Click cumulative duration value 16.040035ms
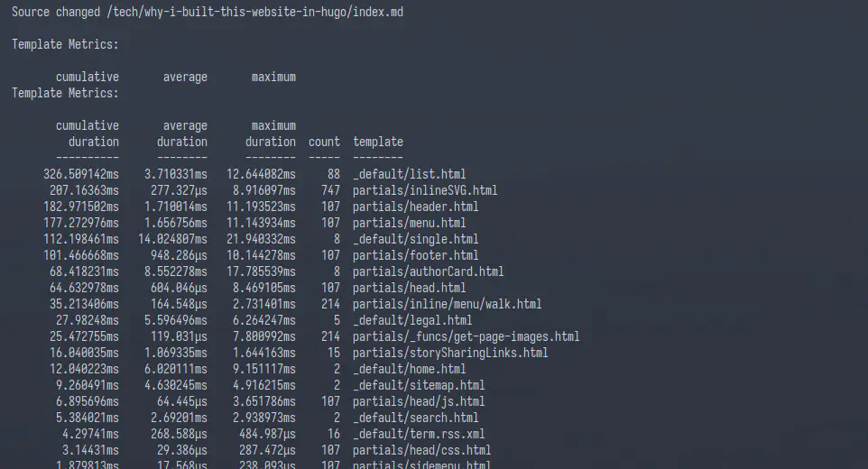 pos(84,353)
